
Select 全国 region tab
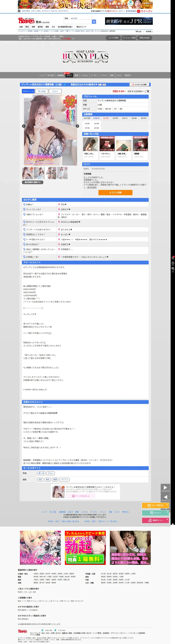[21, 27]
